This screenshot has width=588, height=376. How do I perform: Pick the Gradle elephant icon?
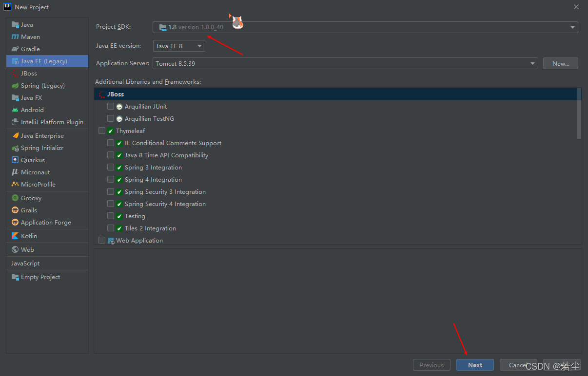click(15, 49)
